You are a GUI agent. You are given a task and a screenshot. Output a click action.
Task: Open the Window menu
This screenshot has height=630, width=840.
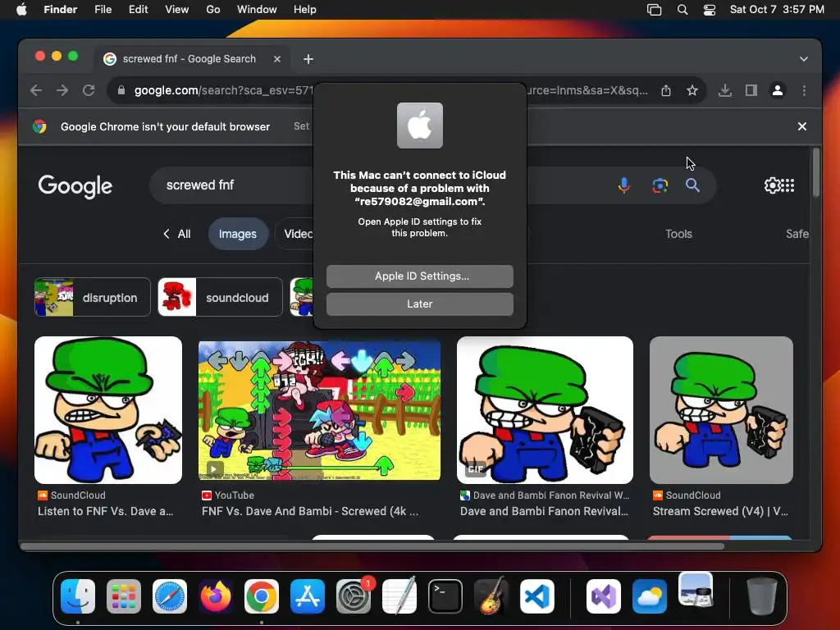pos(257,10)
